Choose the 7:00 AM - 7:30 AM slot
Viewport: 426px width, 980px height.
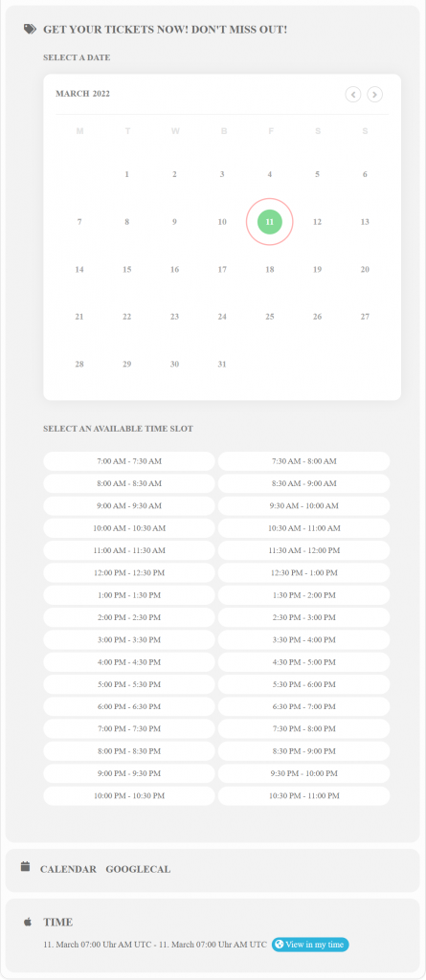click(x=129, y=461)
